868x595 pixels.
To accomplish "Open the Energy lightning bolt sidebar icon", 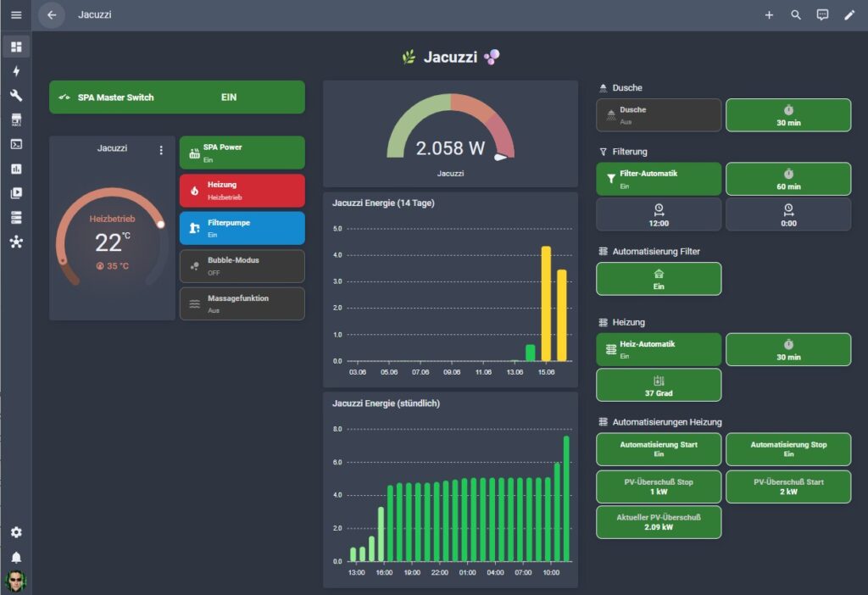I will pyautogui.click(x=16, y=71).
